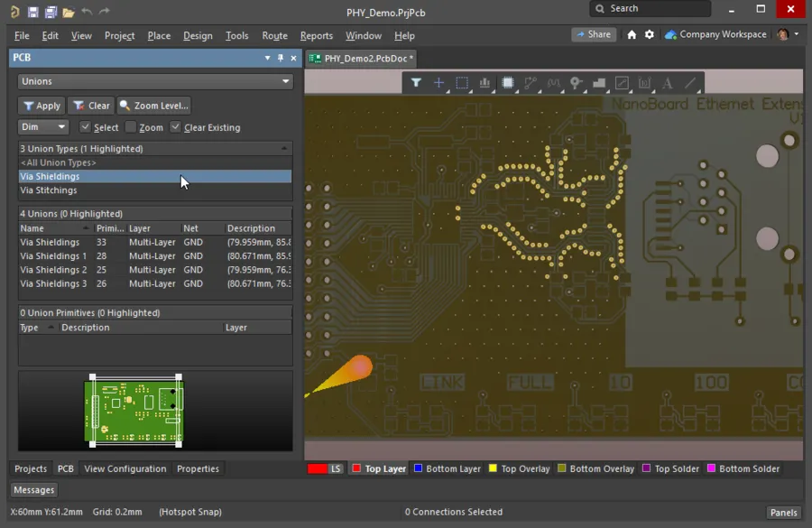Viewport: 812px width, 528px height.
Task: Open the user account dropdown arrow
Action: tap(797, 34)
